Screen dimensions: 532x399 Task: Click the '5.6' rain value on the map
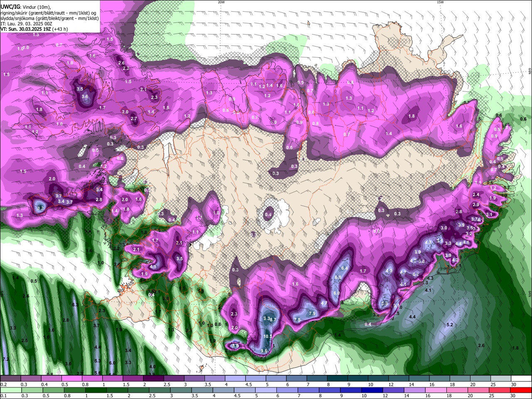point(98,373)
